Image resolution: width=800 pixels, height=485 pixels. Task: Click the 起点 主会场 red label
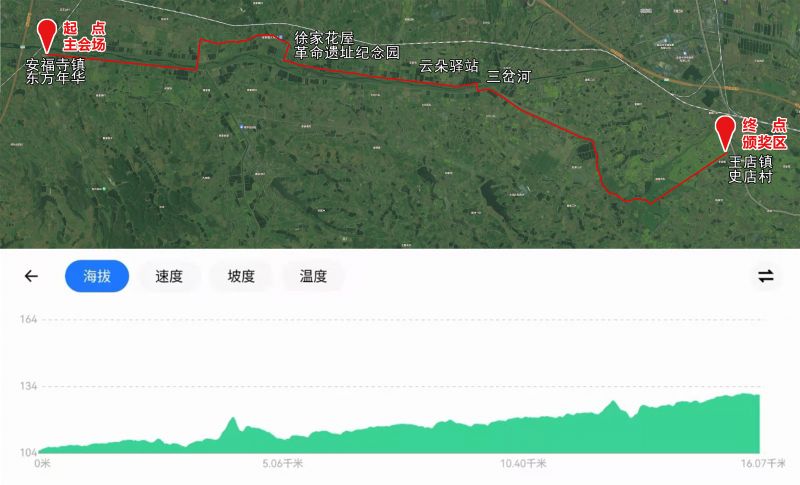84,36
